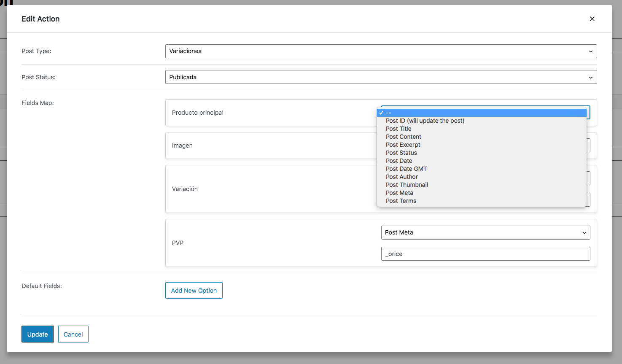Open the Post Meta dropdown for PVP field
Screen dimensions: 622x364
(485, 232)
